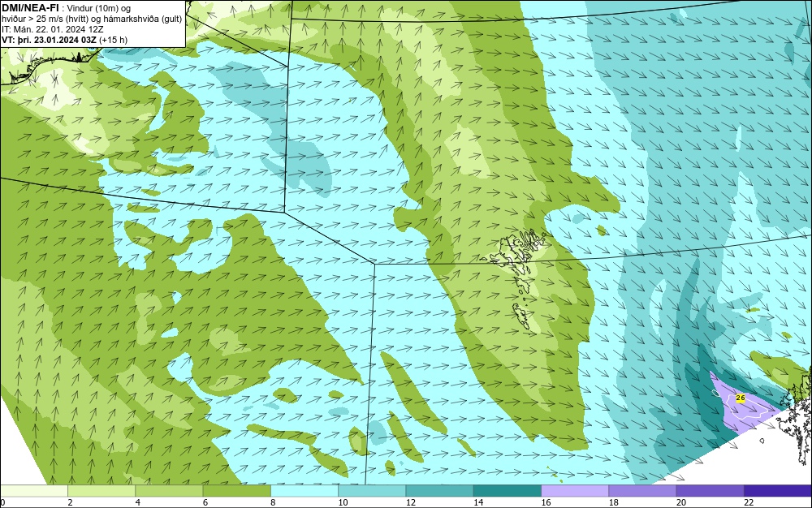812x508 pixels.
Task: Click the VT: þri. 23.01.2024 03Z line
Action: click(x=65, y=40)
